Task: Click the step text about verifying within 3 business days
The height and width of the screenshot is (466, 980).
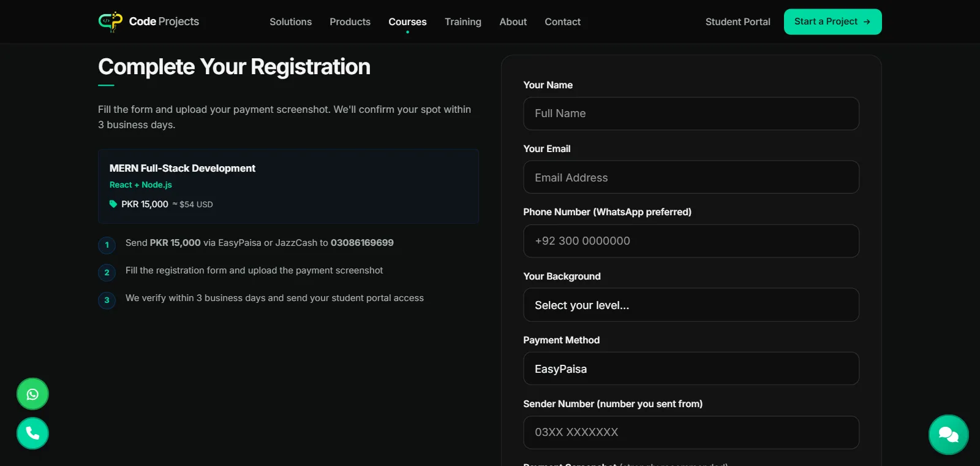Action: (x=274, y=298)
